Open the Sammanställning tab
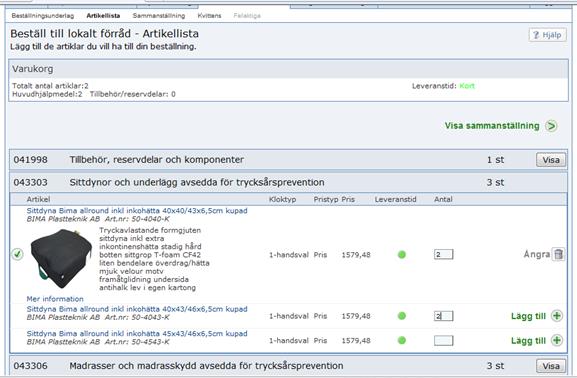The width and height of the screenshot is (577, 378). (x=159, y=16)
